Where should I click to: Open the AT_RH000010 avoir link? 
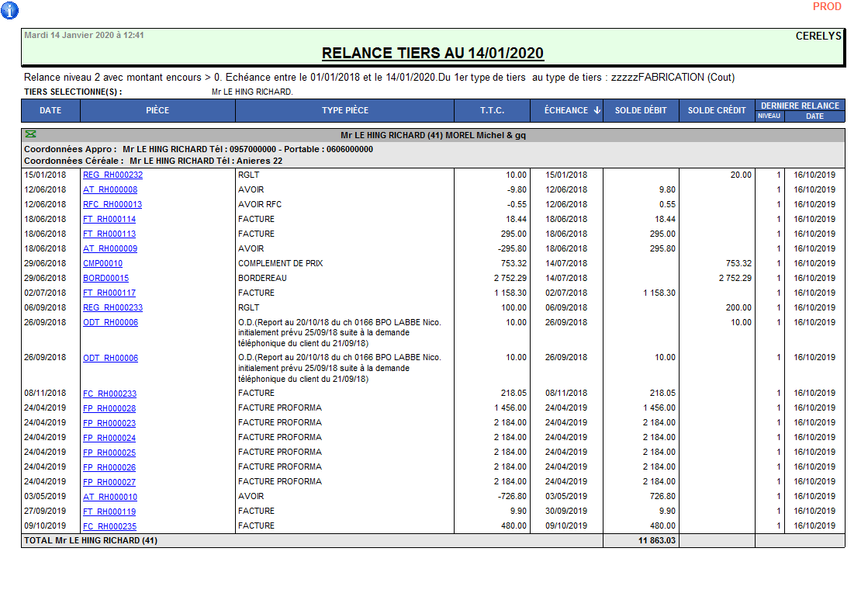pyautogui.click(x=110, y=497)
